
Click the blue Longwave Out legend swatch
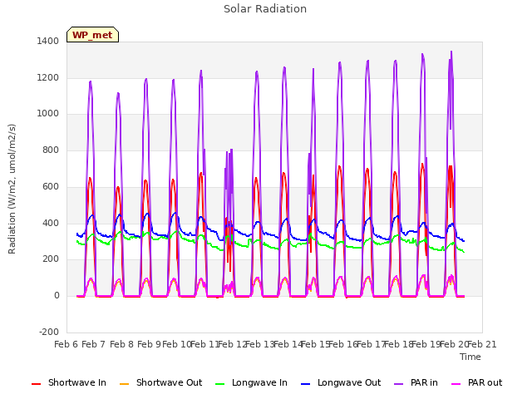pos(306,384)
